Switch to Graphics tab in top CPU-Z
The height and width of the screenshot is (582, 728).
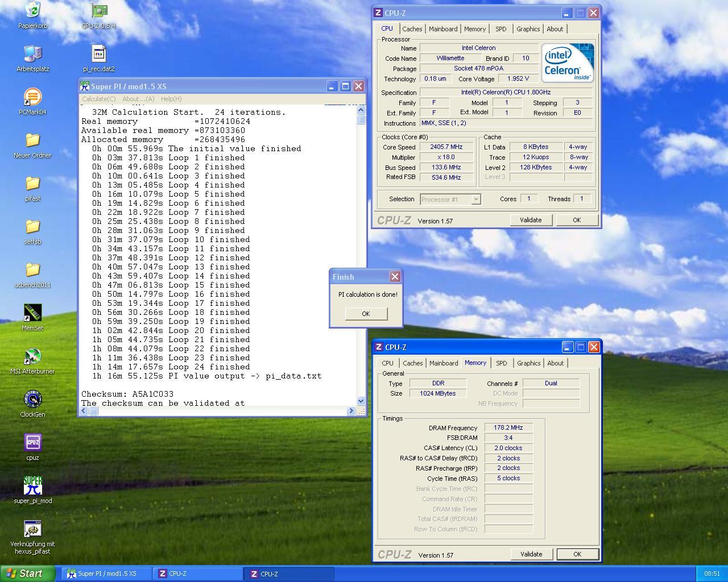[x=528, y=29]
